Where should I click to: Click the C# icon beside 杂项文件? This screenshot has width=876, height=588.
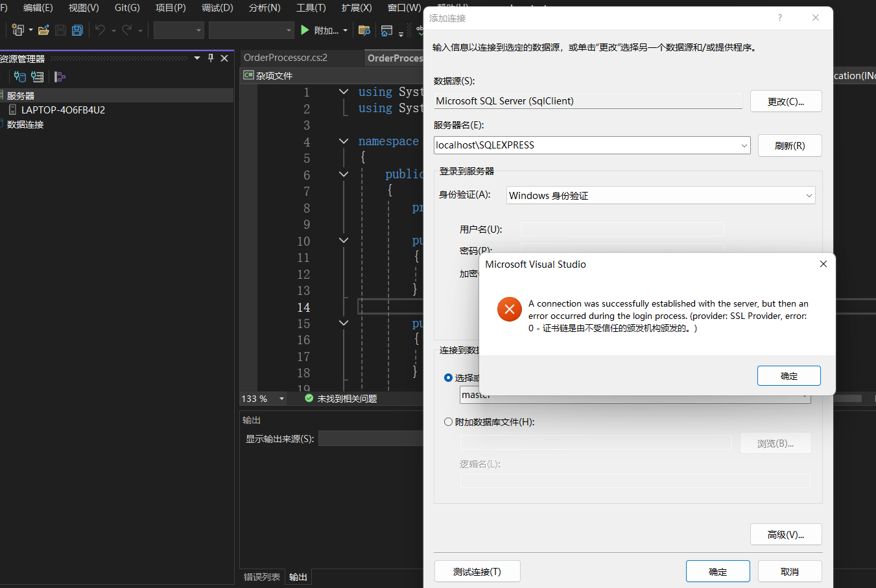[248, 75]
